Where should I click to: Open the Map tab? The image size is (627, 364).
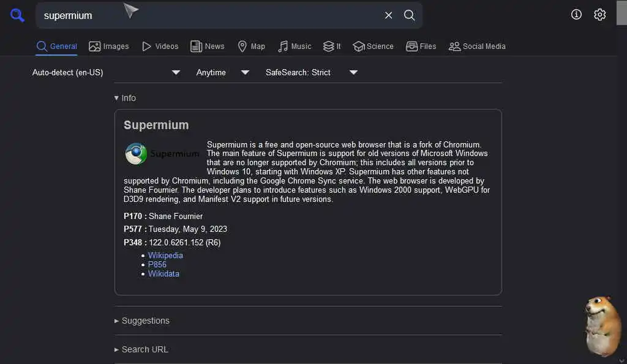click(x=251, y=46)
